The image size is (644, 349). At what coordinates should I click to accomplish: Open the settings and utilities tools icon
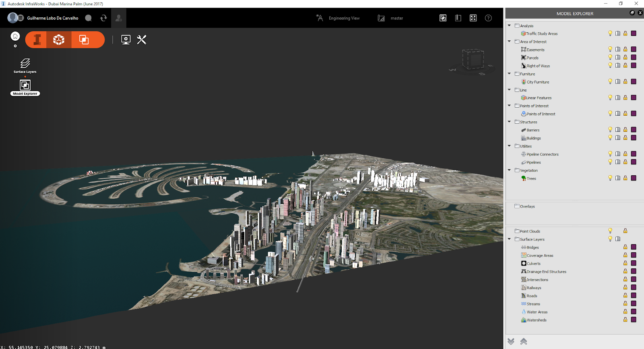142,39
